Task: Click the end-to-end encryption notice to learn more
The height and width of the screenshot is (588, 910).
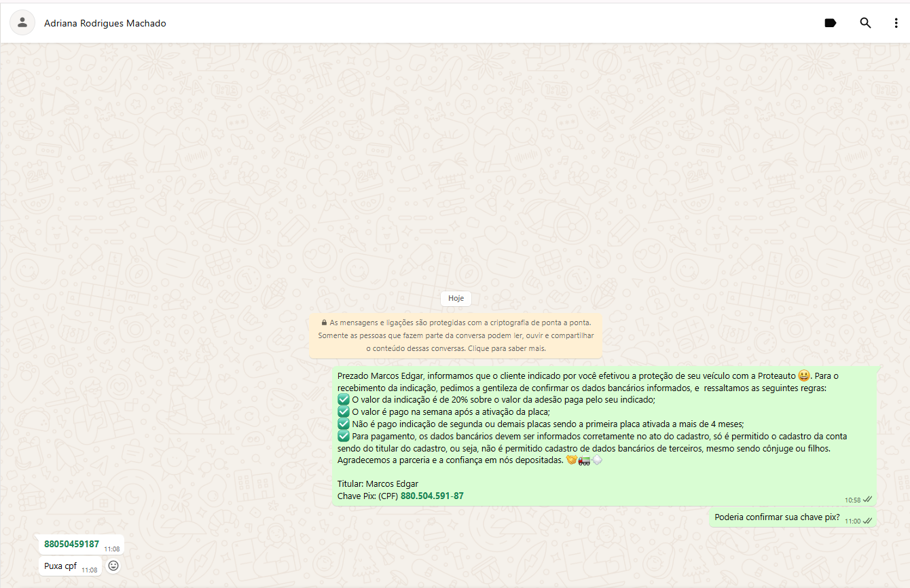Action: tap(456, 335)
